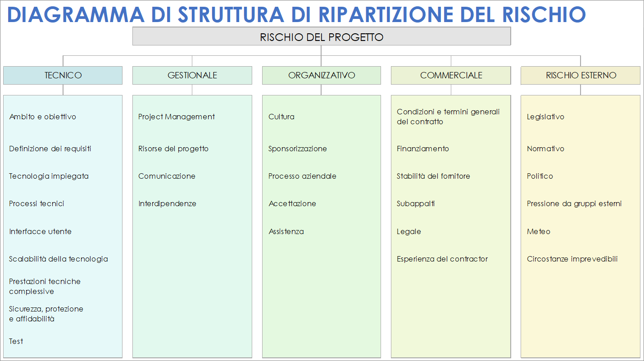Click 'Meteo' entry
The width and height of the screenshot is (644, 361).
pyautogui.click(x=539, y=231)
